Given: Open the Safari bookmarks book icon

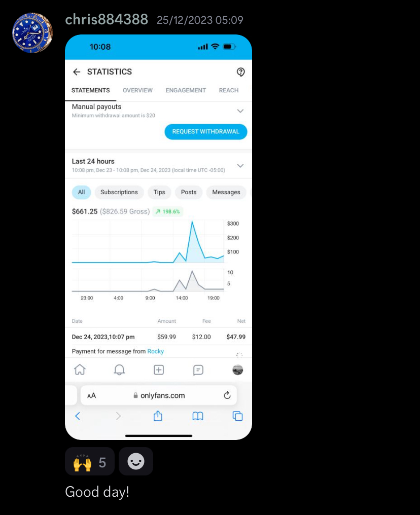Looking at the screenshot, I should [x=198, y=416].
